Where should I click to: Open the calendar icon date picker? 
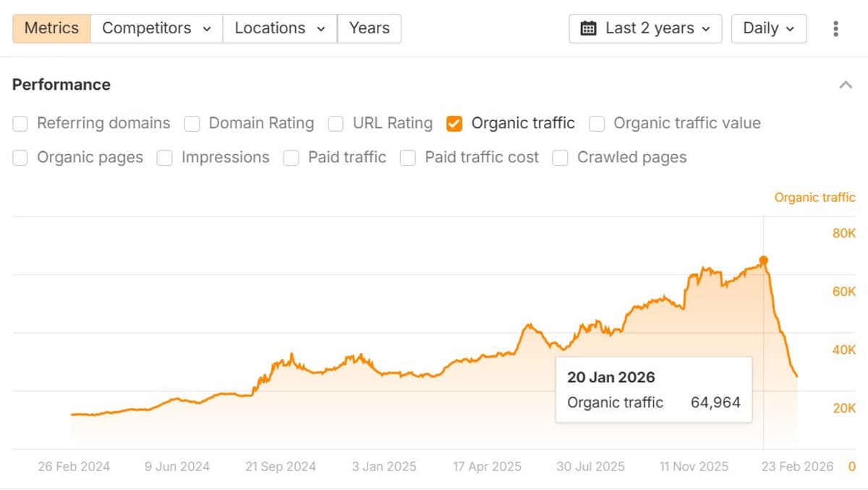[590, 28]
